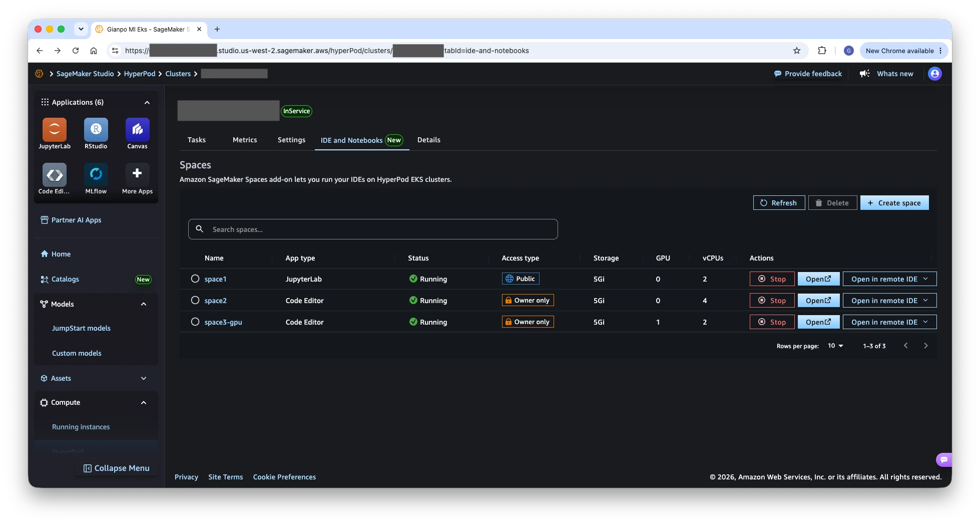
Task: Click the SageMaker logo in the breadcrumb
Action: coord(39,74)
